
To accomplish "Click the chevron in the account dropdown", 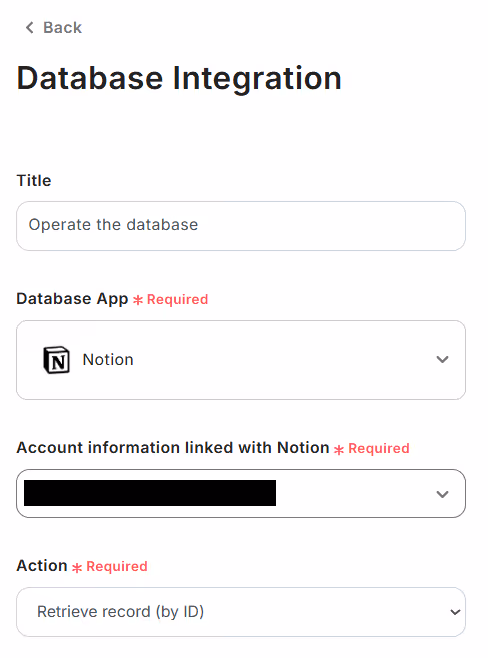I will pyautogui.click(x=442, y=494).
